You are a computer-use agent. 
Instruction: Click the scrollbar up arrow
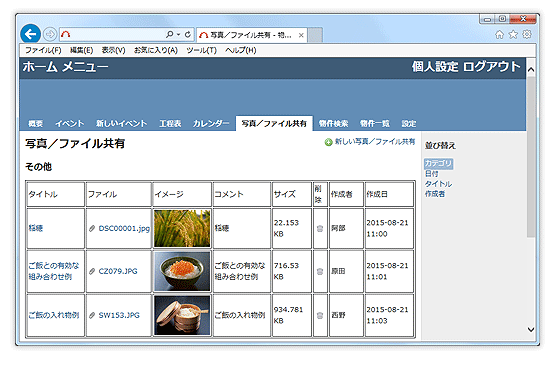coord(531,70)
